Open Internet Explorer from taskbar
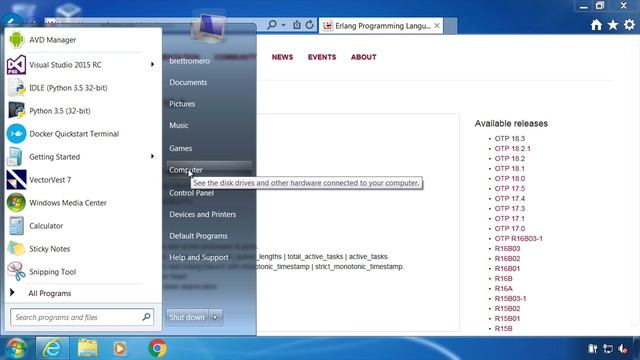 [52, 348]
